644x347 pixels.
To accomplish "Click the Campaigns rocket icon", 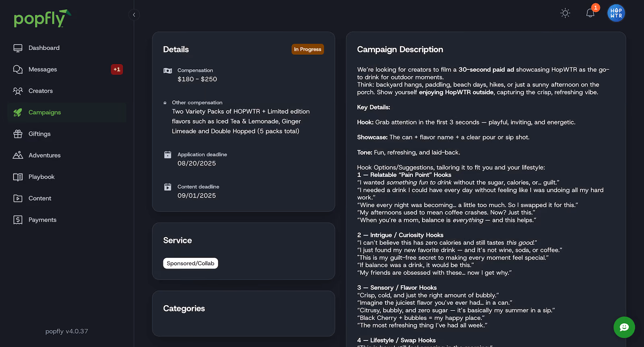I will tap(18, 112).
